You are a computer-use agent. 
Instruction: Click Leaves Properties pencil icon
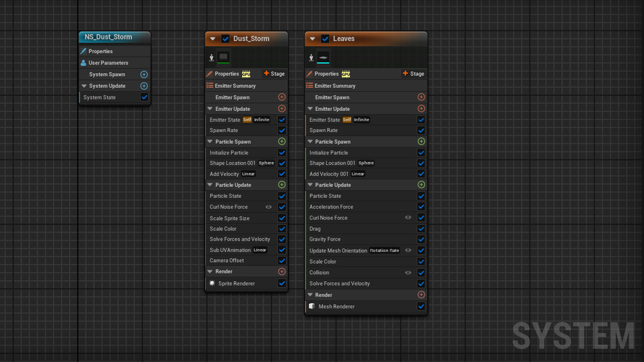pyautogui.click(x=309, y=74)
